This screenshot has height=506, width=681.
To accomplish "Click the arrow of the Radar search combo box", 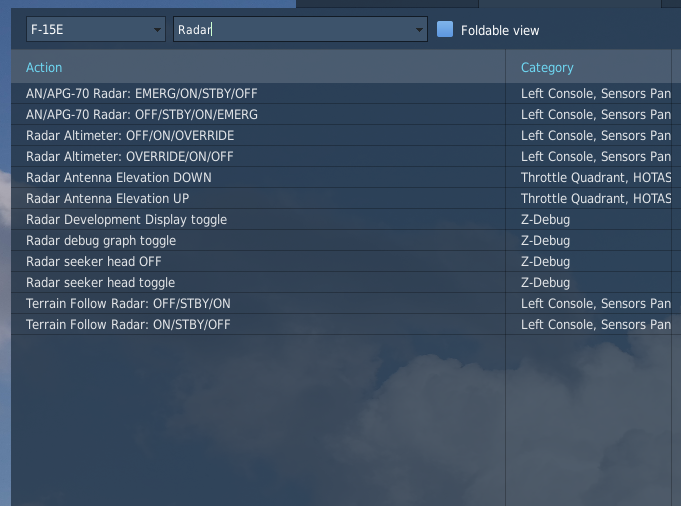I will (419, 30).
